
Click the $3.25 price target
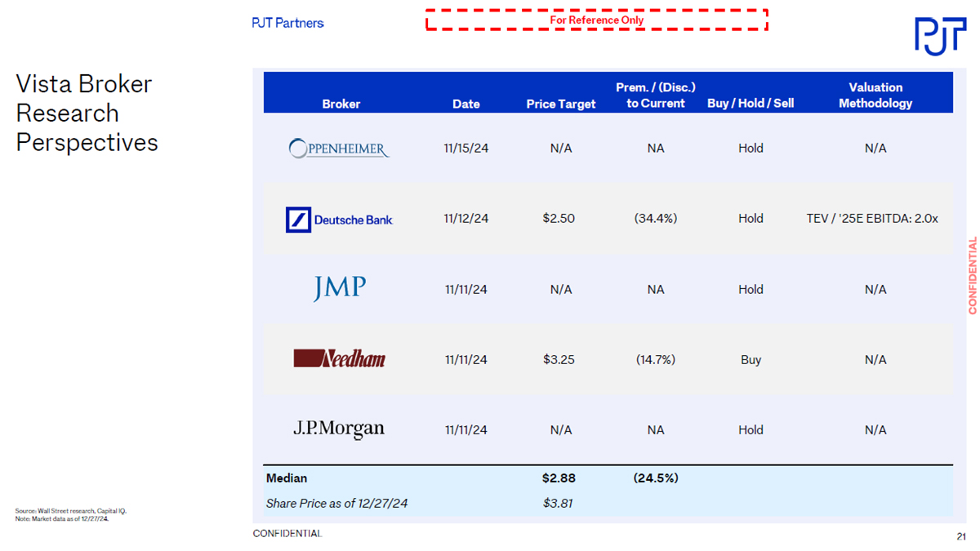559,359
